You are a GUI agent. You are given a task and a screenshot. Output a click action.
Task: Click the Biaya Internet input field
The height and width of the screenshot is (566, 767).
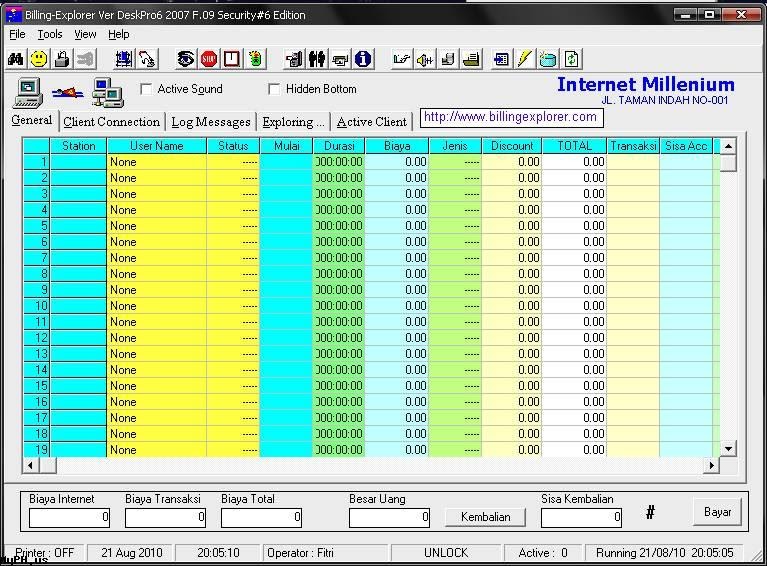point(69,518)
